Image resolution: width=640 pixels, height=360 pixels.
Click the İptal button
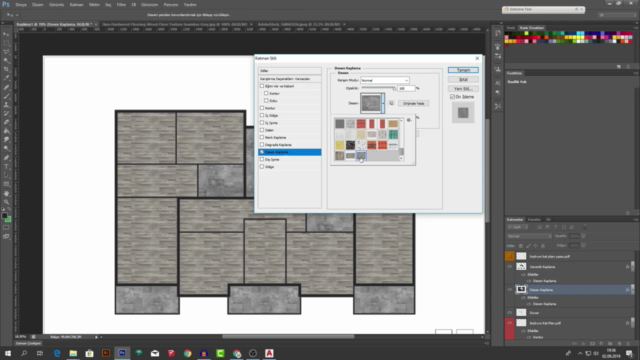(463, 80)
